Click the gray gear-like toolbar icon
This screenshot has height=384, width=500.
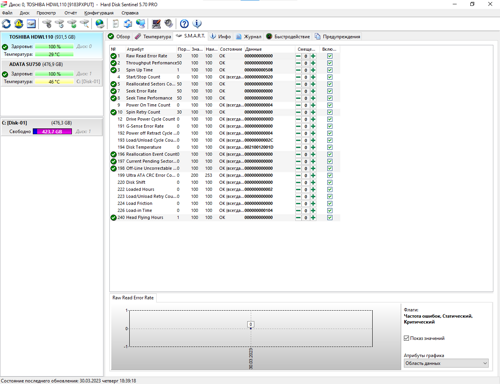tap(169, 24)
